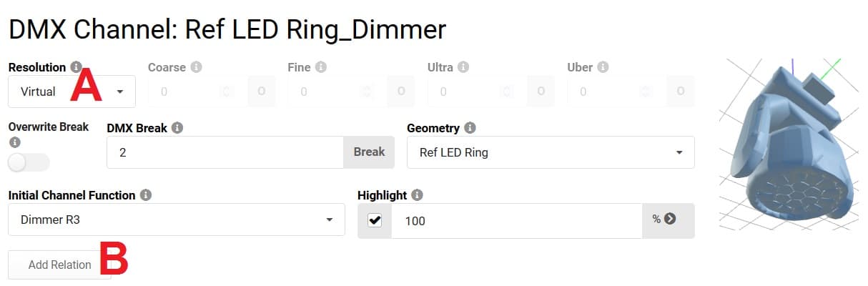Viewport: 868px width, 286px height.
Task: Click the Initial Channel Function info icon
Action: pyautogui.click(x=146, y=195)
